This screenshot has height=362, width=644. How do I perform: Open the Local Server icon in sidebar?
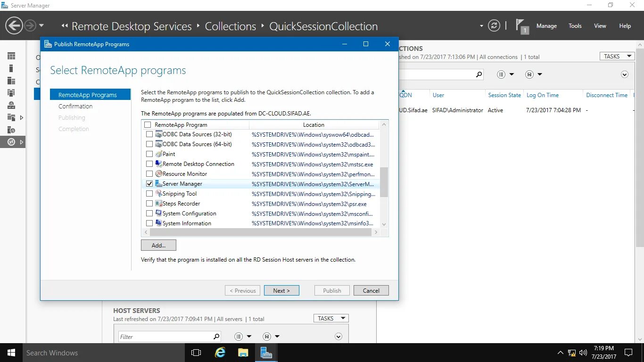coord(11,68)
